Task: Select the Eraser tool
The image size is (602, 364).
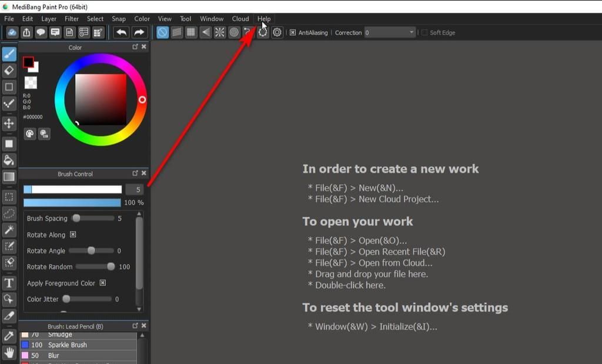Action: point(9,70)
